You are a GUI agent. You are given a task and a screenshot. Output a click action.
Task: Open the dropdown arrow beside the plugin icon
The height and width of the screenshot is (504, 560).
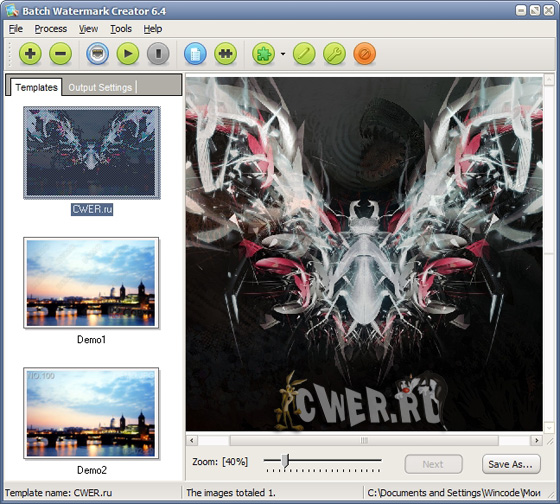click(x=283, y=54)
